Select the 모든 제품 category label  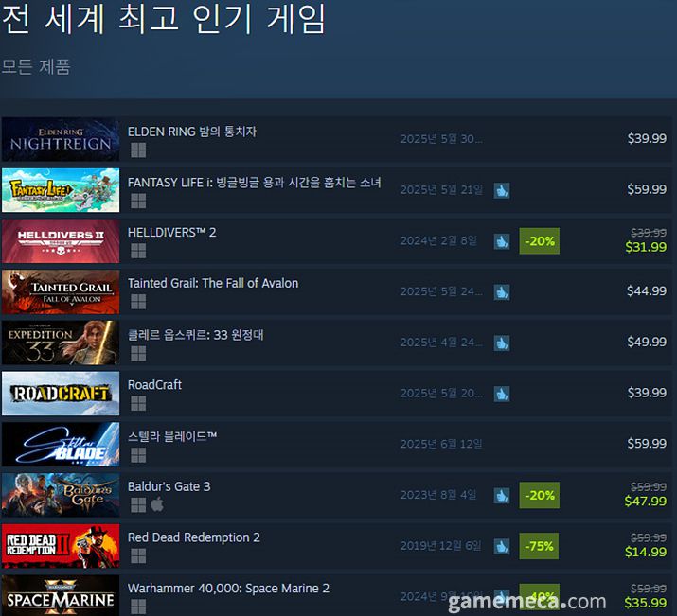pos(36,67)
